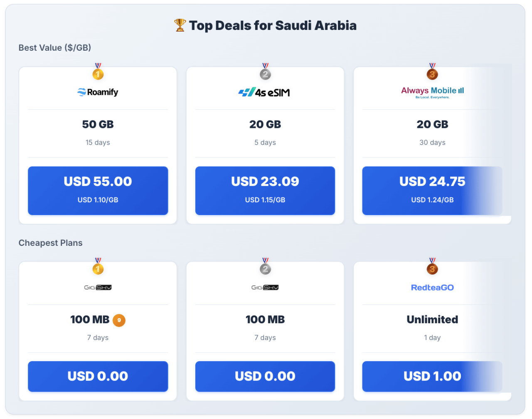Select the USD 1.00 RedteaGO Unlimited button
This screenshot has height=419, width=532.
point(432,376)
